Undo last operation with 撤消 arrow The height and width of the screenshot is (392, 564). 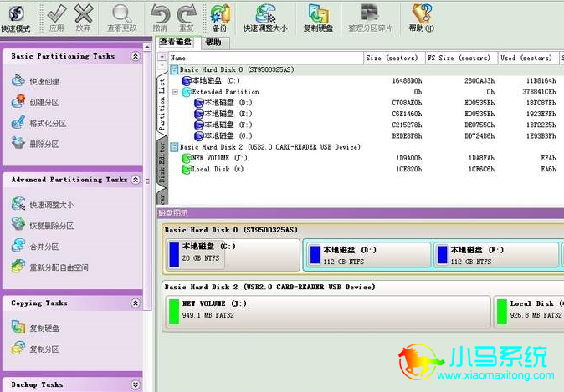coord(160,18)
